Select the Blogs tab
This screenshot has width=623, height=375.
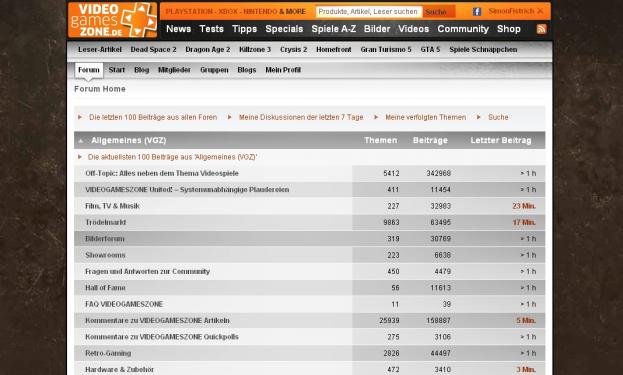coord(247,70)
